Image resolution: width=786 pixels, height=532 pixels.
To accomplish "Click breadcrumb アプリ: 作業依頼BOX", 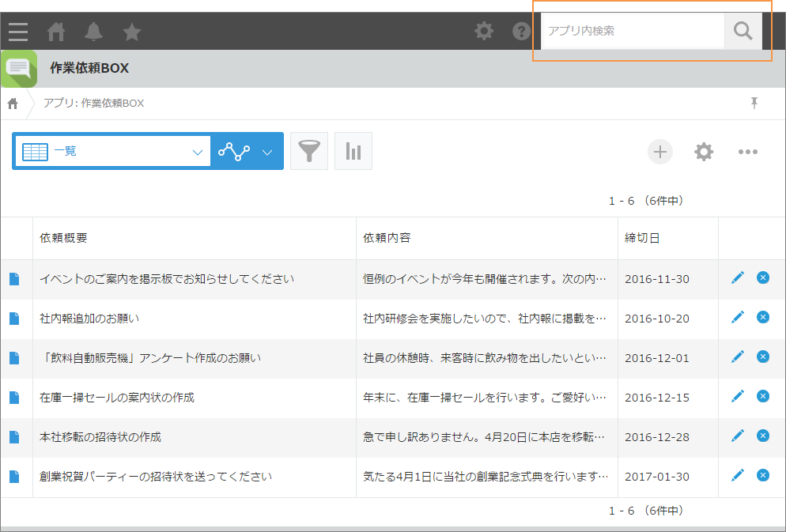I will coord(94,104).
